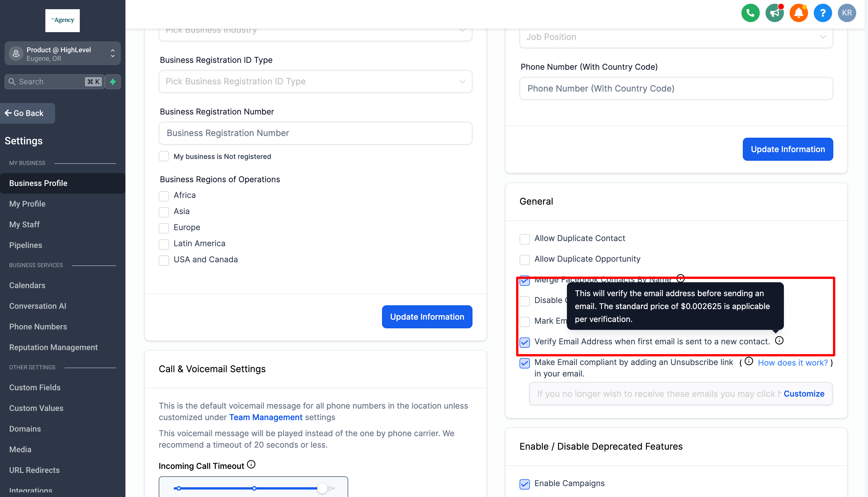Image resolution: width=868 pixels, height=497 pixels.
Task: Open the megaphone announcements icon
Action: 774,13
